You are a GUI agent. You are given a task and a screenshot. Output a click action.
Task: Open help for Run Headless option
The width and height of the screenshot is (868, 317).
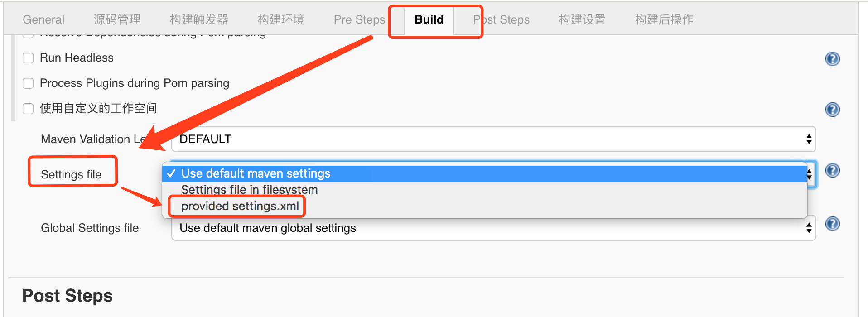point(833,58)
